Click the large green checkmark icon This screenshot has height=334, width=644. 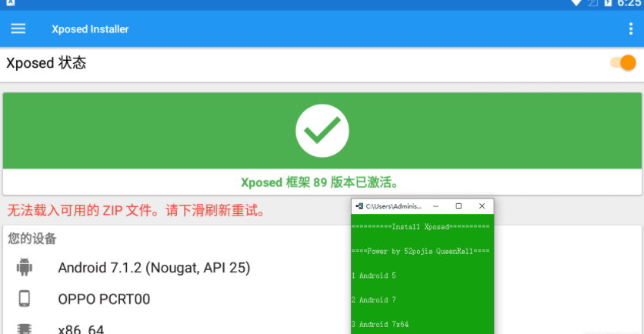click(x=322, y=129)
